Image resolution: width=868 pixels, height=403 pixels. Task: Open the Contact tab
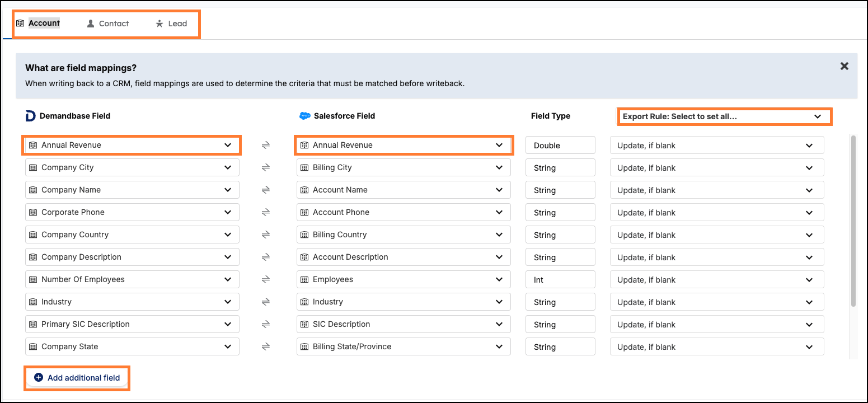(108, 24)
